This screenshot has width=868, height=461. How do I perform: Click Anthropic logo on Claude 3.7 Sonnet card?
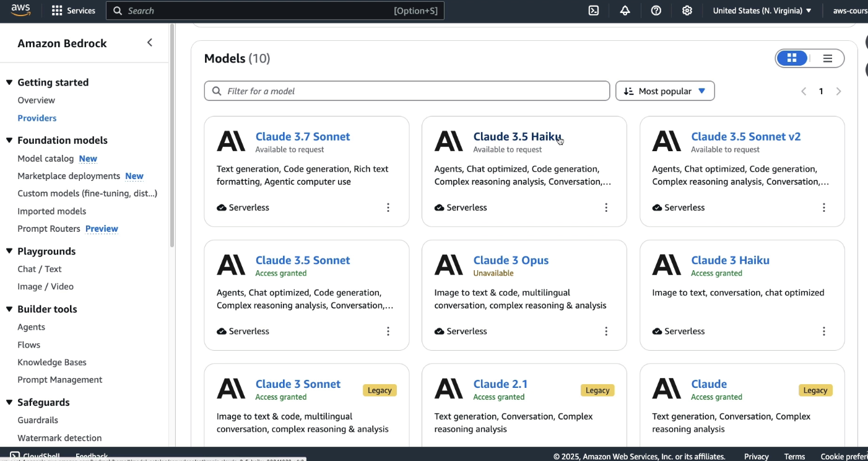[231, 141]
